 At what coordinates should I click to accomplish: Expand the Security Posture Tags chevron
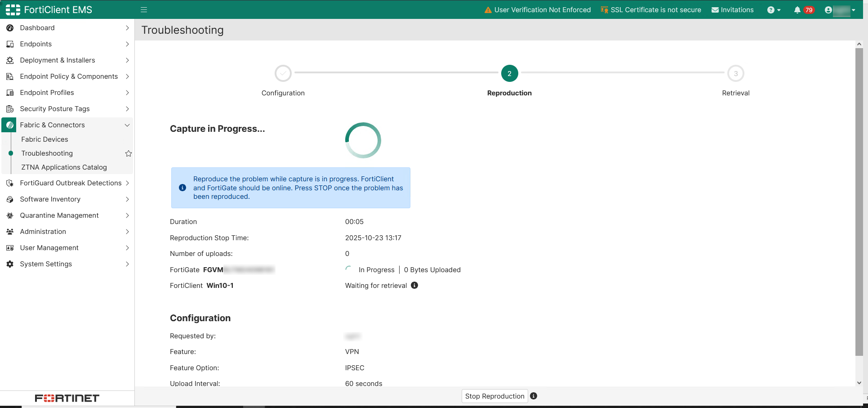[127, 109]
